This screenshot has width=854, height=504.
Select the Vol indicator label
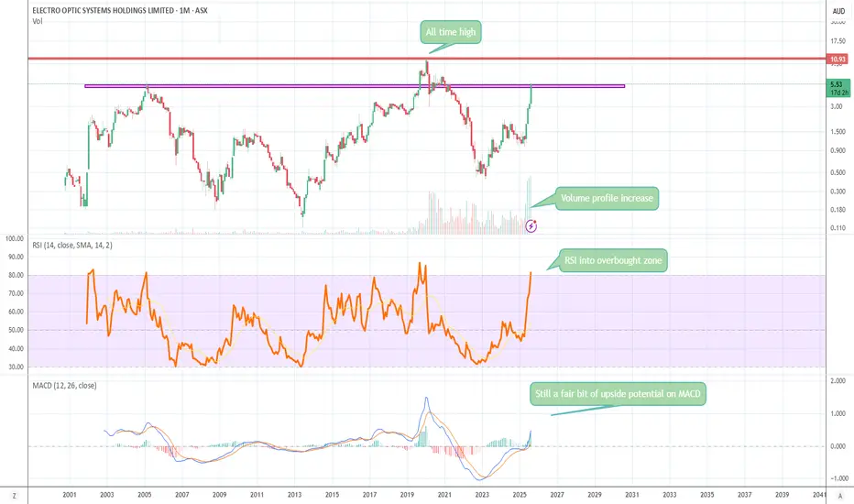click(37, 21)
